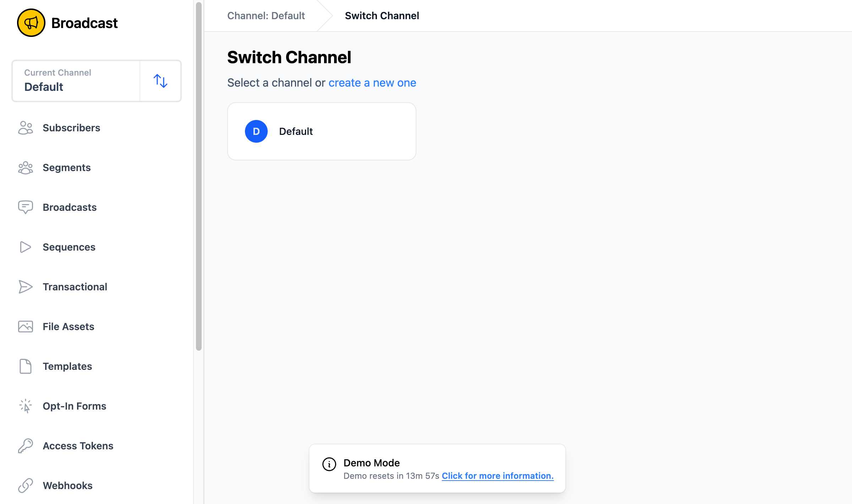Navigate to Sequences
852x504 pixels.
pos(69,247)
